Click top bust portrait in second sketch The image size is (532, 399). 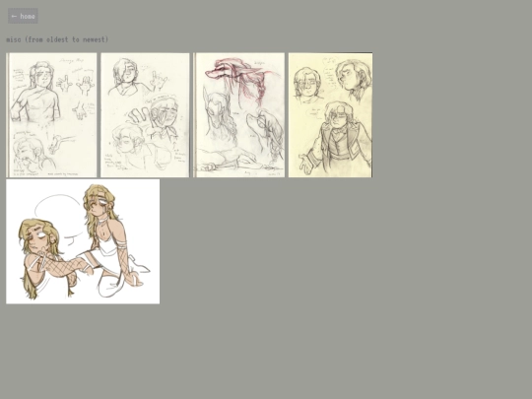pos(127,77)
